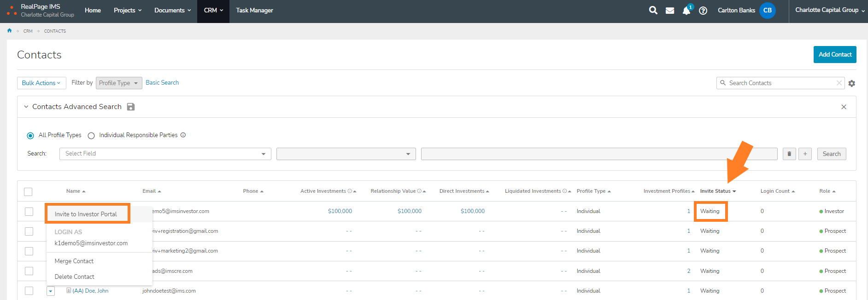Sort by Email column header

152,191
